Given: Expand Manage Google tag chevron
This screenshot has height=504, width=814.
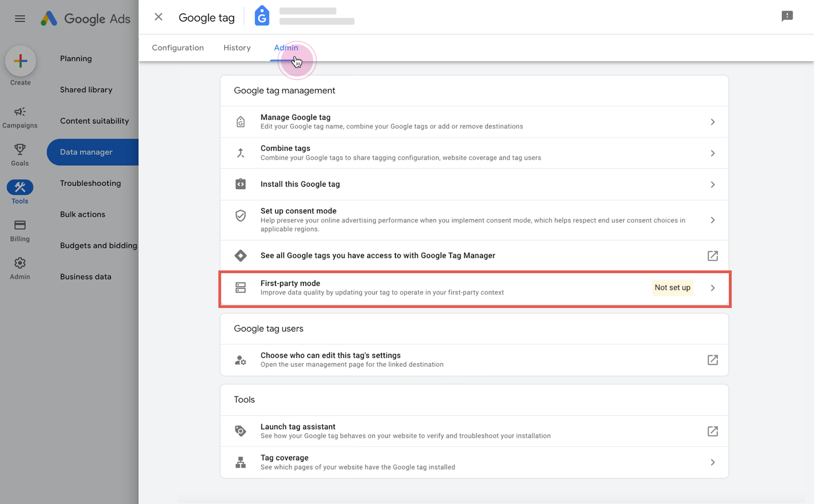Looking at the screenshot, I should 712,122.
